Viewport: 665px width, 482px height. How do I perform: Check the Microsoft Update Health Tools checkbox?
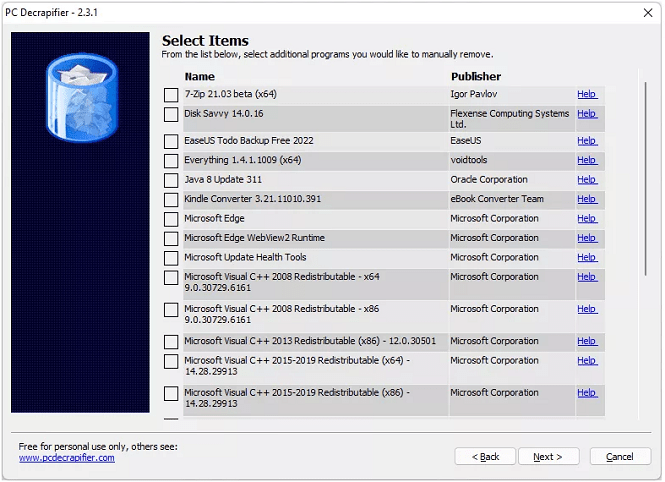[171, 259]
